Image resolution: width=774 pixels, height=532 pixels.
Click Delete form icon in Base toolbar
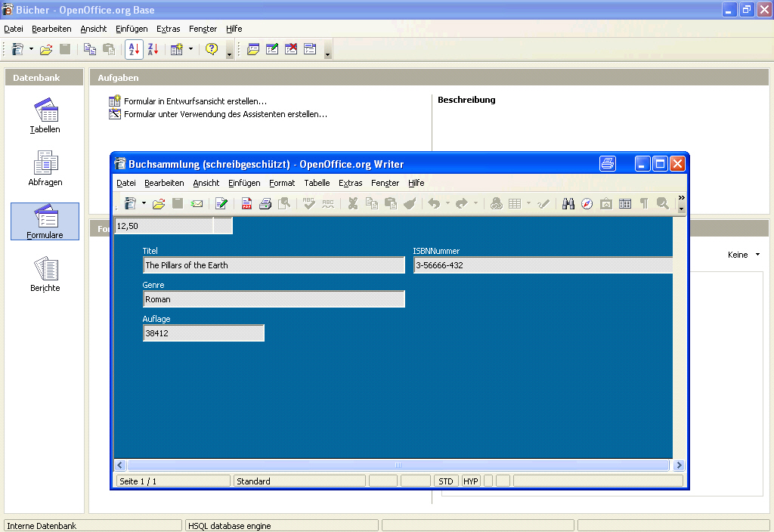coord(291,49)
